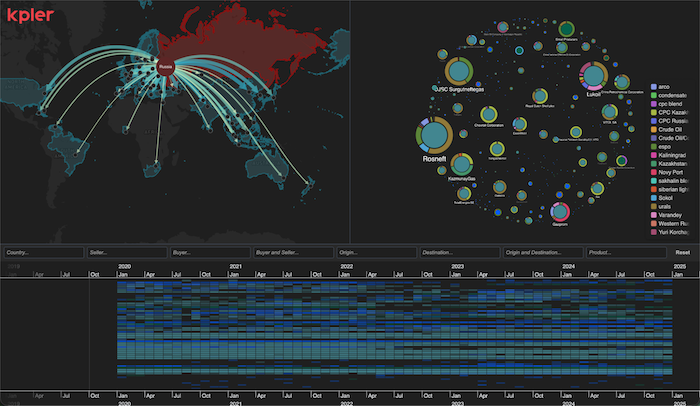The width and height of the screenshot is (700, 406).
Task: Select the ExxonMobil node
Action: (x=519, y=124)
